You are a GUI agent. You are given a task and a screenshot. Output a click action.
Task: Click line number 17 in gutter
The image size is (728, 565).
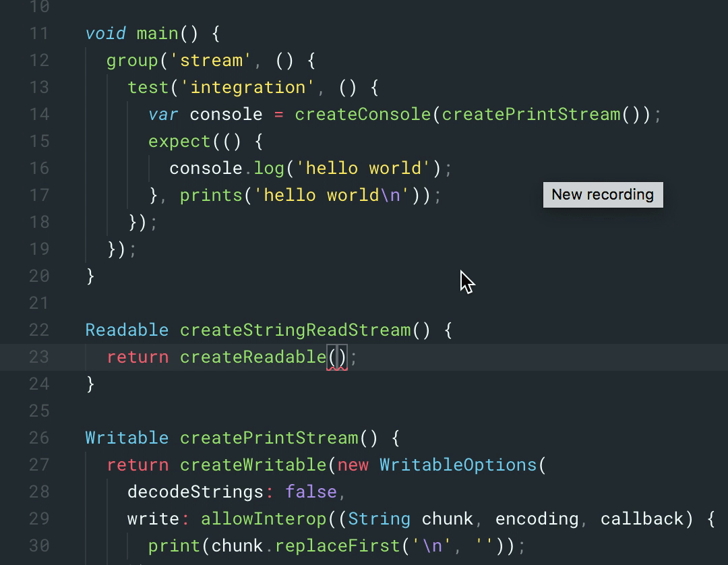pos(39,195)
